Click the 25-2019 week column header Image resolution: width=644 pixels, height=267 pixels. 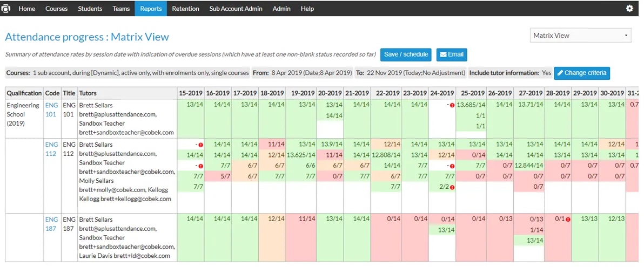[x=472, y=93]
